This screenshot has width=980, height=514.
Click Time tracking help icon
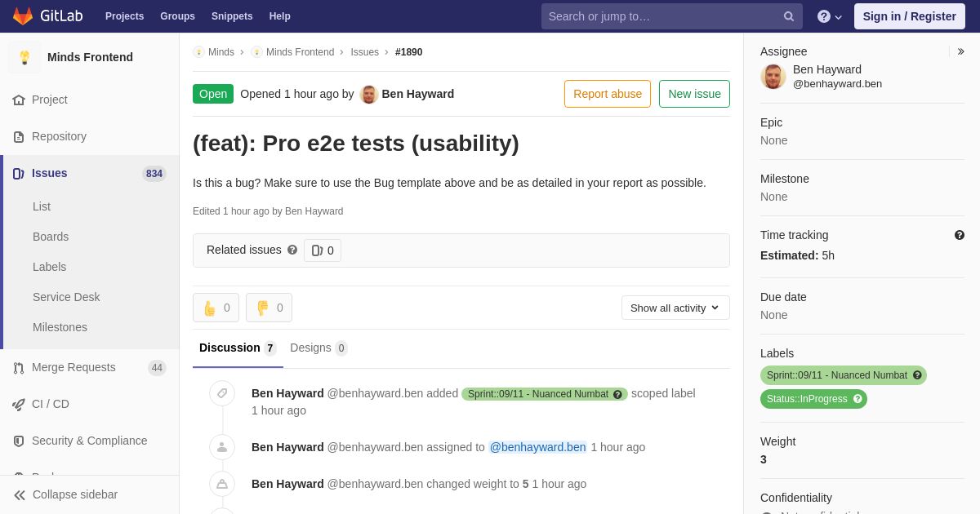(x=960, y=235)
